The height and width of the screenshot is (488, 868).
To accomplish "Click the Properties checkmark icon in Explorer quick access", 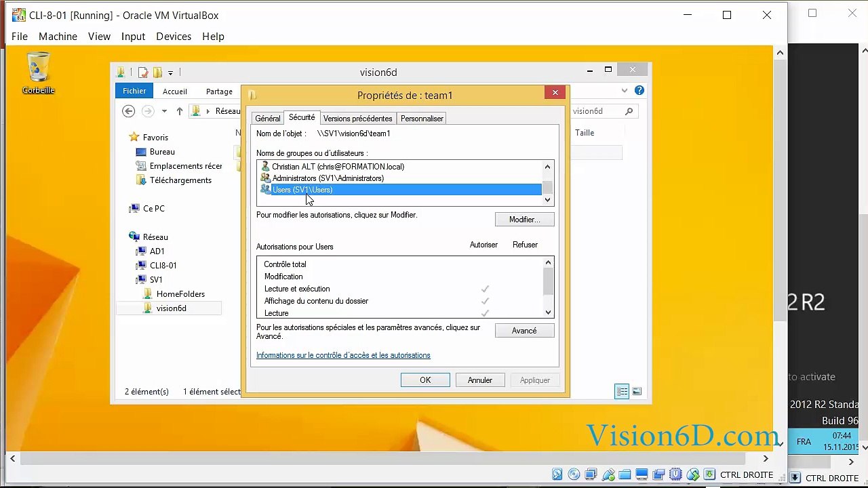I will coord(143,73).
